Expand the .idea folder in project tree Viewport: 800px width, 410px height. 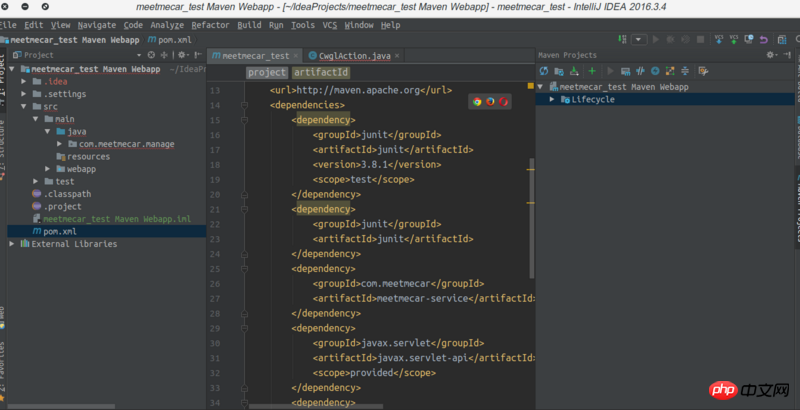pos(36,81)
